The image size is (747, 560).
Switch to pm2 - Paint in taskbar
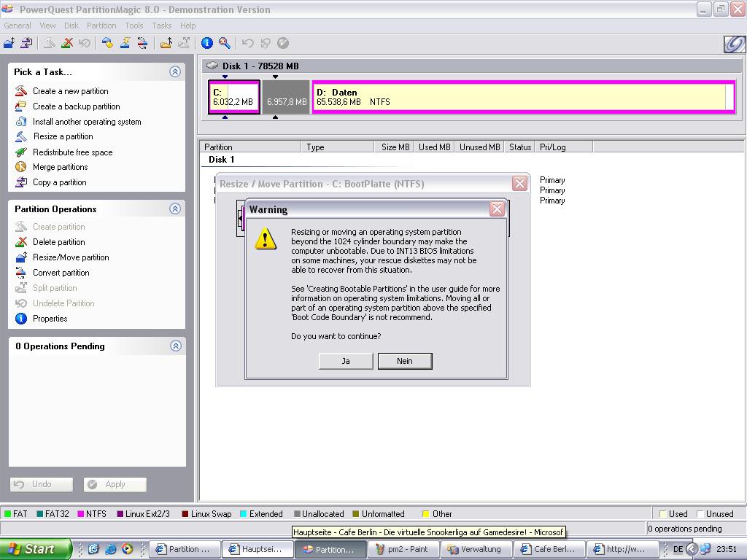coord(403,549)
